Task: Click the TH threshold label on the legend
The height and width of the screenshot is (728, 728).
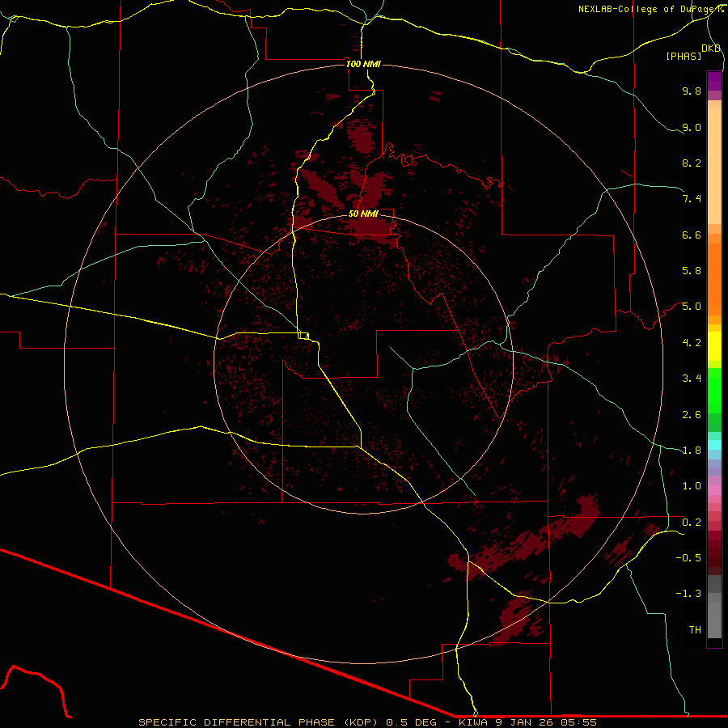Action: coord(694,629)
